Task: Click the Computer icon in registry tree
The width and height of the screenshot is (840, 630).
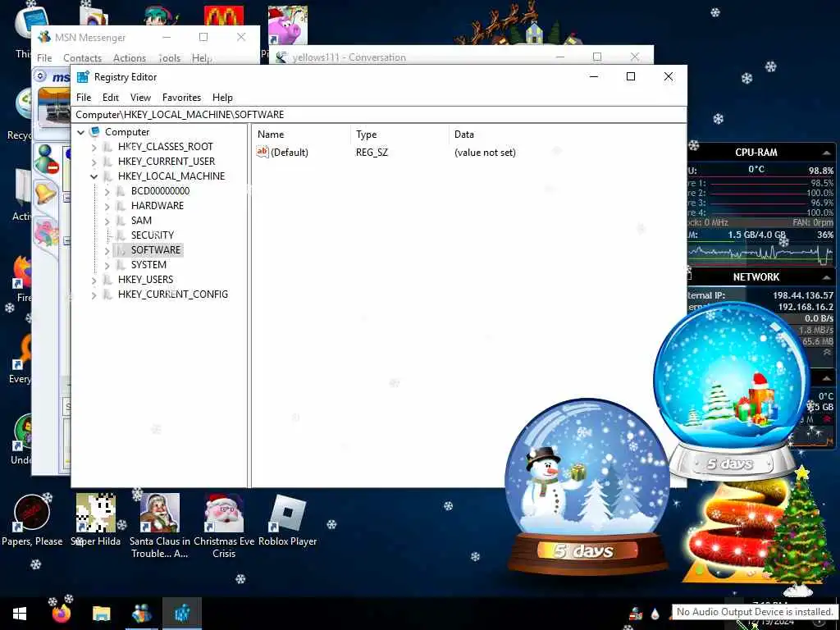Action: [x=95, y=131]
